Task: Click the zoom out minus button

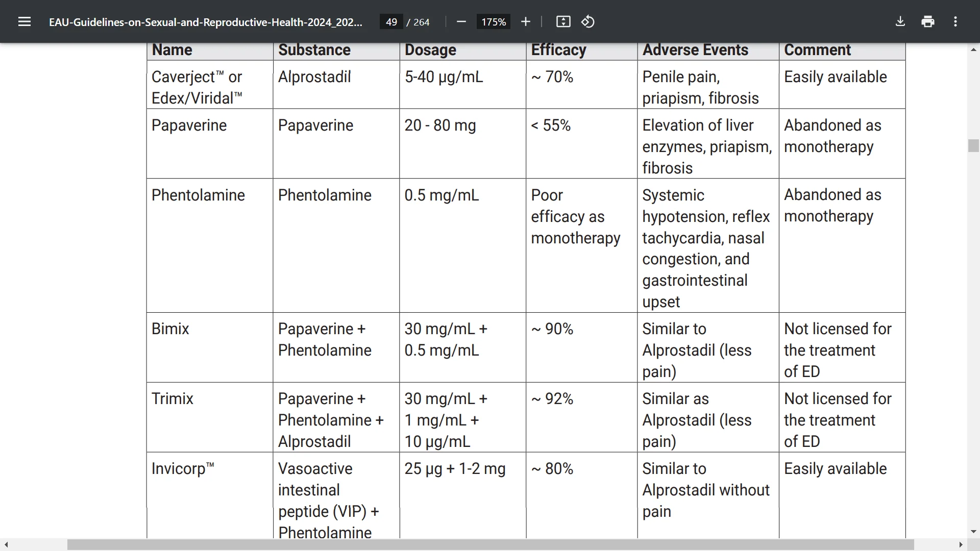Action: coord(461,21)
